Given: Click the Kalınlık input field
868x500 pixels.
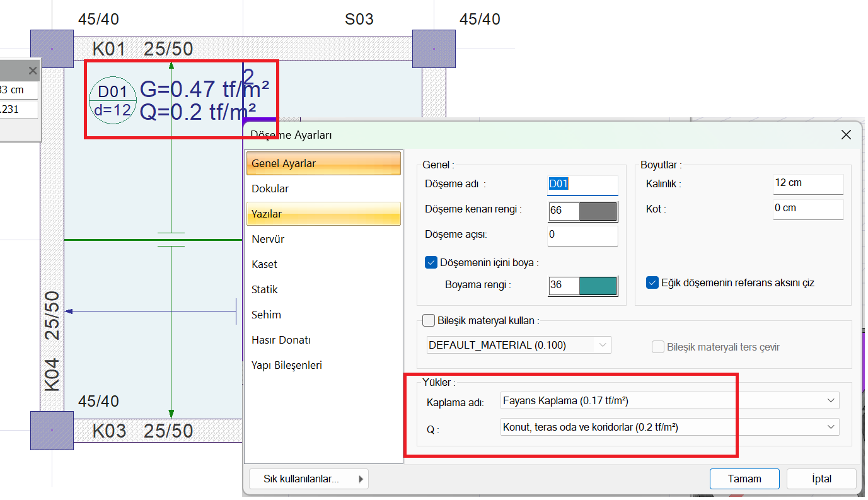Looking at the screenshot, I should (x=807, y=183).
